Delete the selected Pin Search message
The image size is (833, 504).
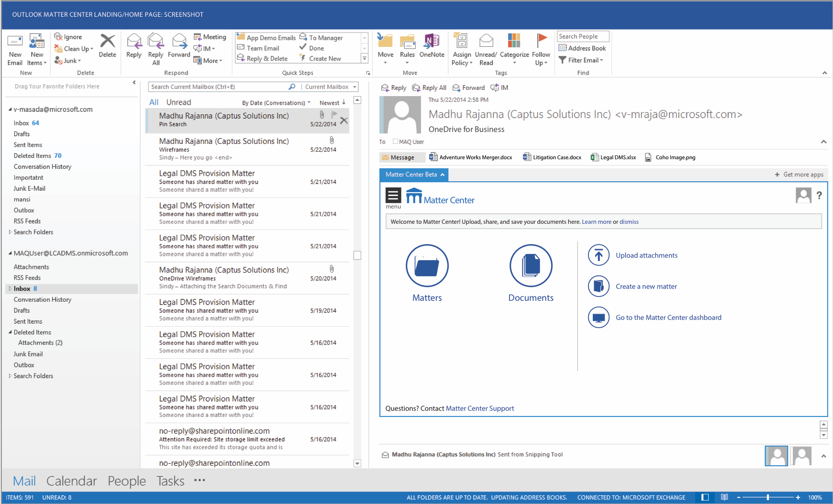(x=344, y=121)
